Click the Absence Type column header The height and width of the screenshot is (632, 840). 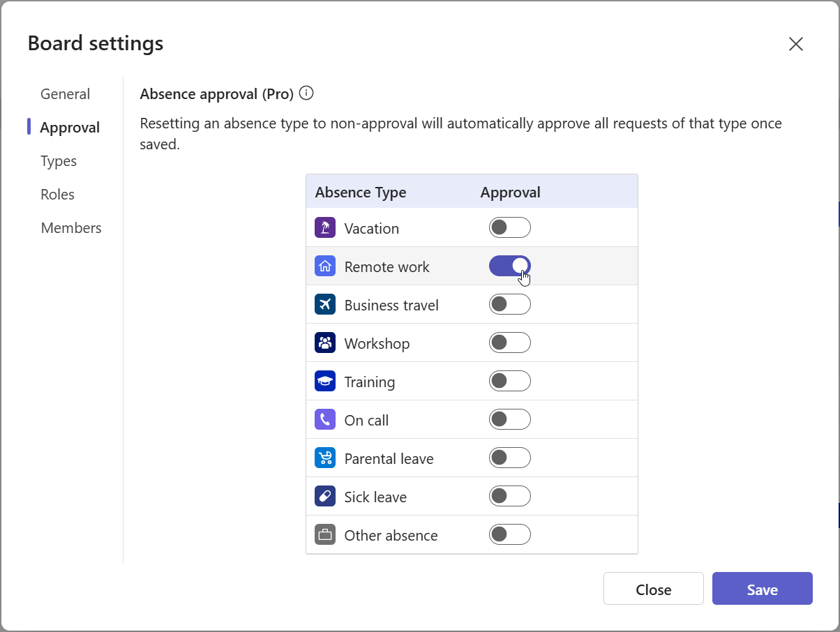click(361, 193)
